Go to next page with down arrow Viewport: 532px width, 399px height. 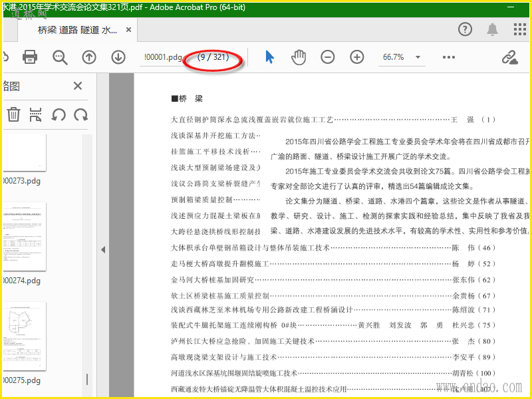pyautogui.click(x=118, y=57)
